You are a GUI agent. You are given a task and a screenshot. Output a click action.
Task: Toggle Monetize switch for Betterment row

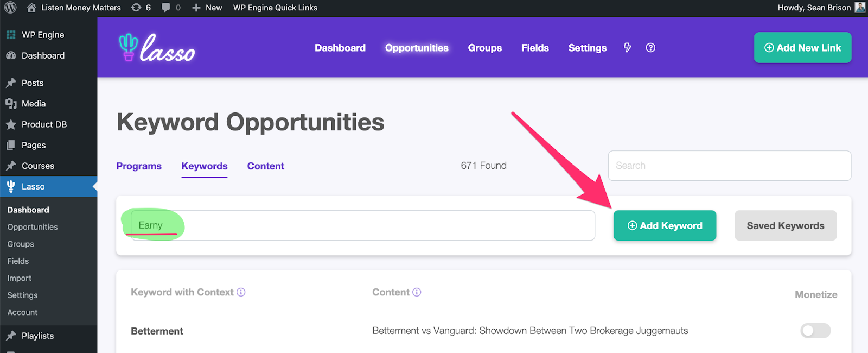click(815, 331)
